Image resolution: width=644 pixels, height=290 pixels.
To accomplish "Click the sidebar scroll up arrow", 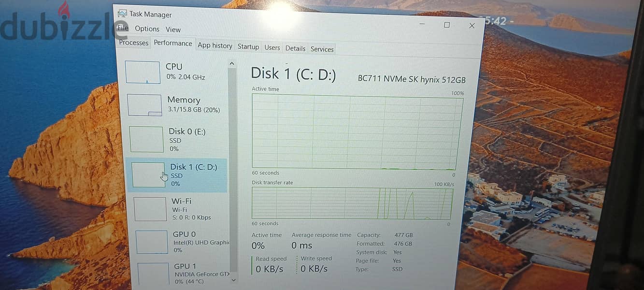I will tap(232, 63).
